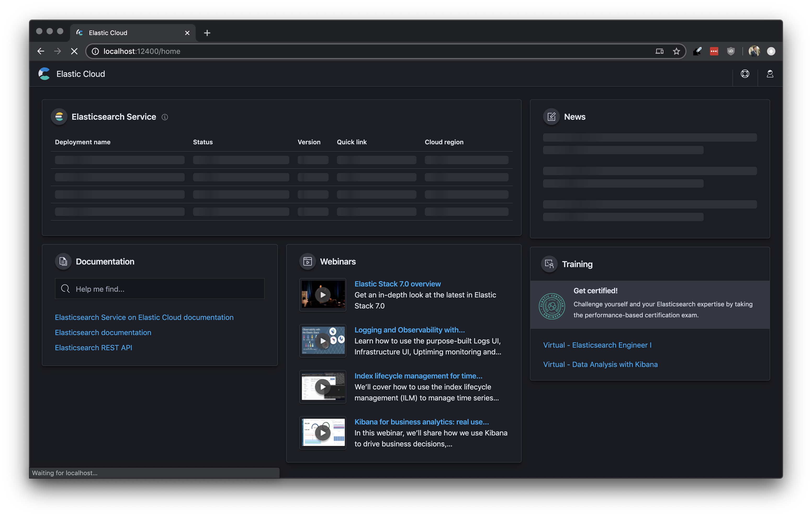Click the Training presenter icon
This screenshot has height=517, width=812.
click(549, 264)
